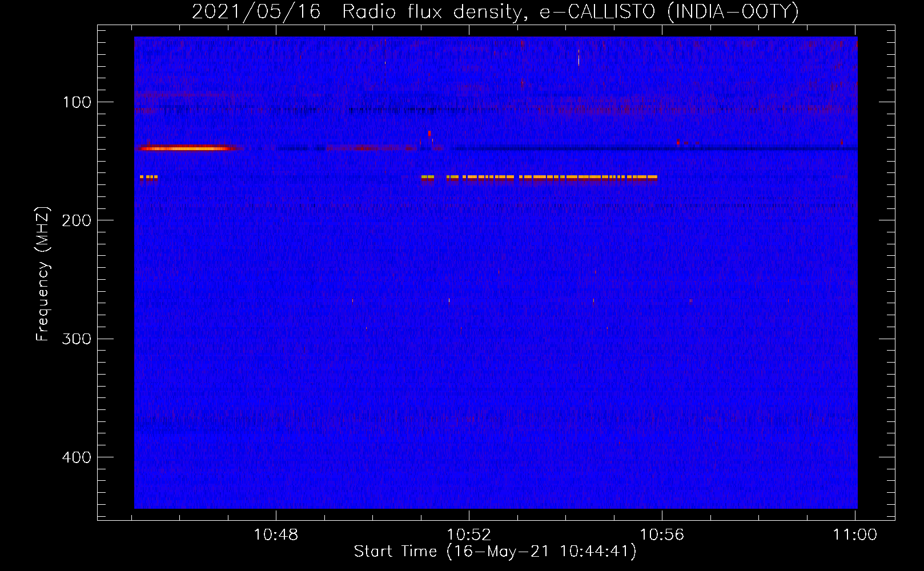Click the 10:48 time tick label
The image size is (924, 571).
276,535
